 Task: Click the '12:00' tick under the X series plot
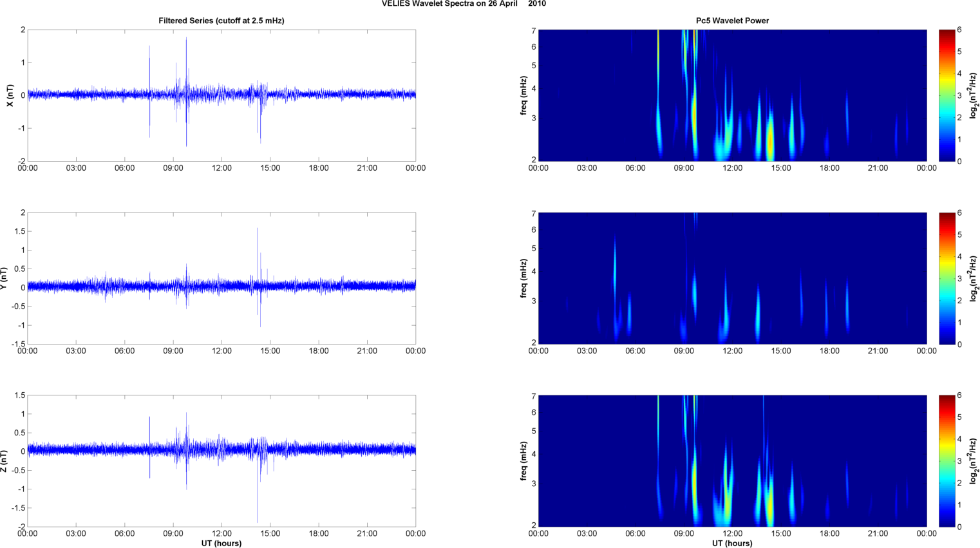tap(221, 168)
